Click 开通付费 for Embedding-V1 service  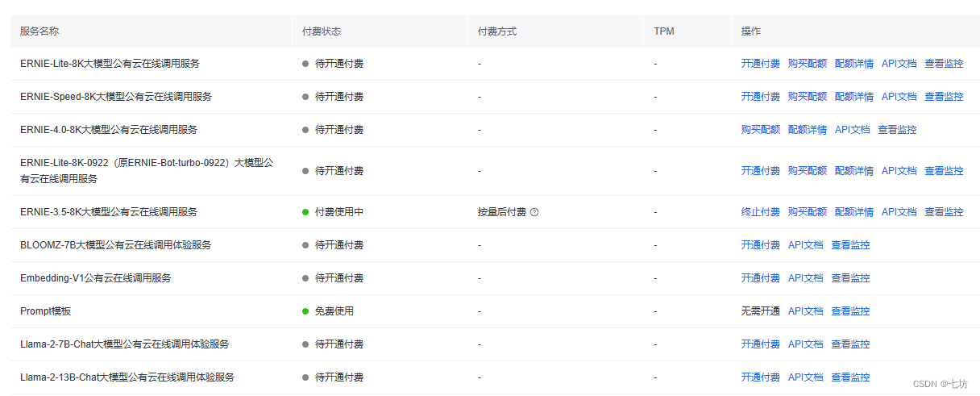pos(761,278)
